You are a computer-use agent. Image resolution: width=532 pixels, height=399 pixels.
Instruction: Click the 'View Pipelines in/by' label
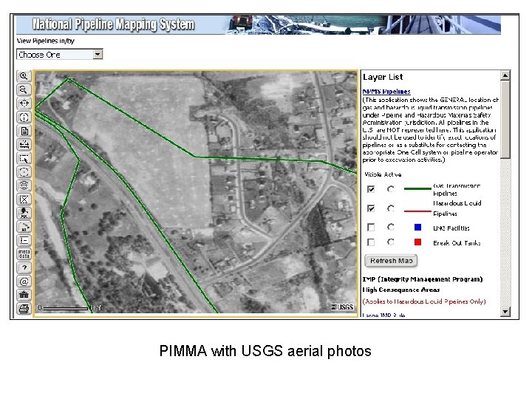tap(46, 41)
